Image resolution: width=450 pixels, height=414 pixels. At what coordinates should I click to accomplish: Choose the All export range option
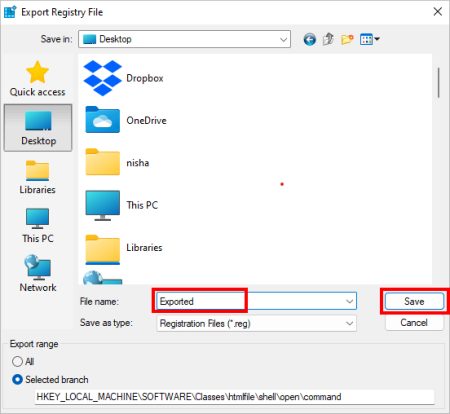click(x=23, y=361)
